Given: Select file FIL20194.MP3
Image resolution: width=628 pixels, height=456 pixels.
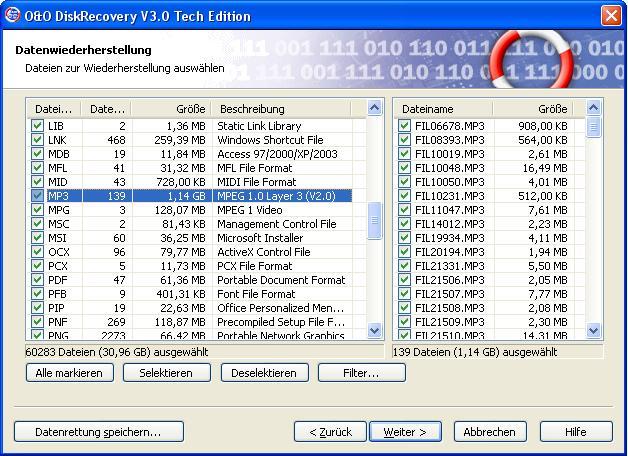Looking at the screenshot, I should coord(450,252).
